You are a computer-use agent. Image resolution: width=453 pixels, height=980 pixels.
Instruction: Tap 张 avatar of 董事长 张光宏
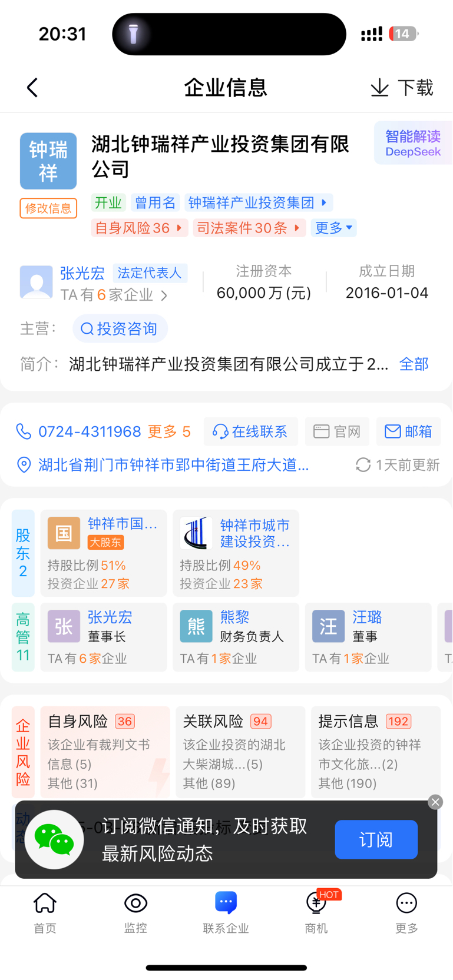64,626
